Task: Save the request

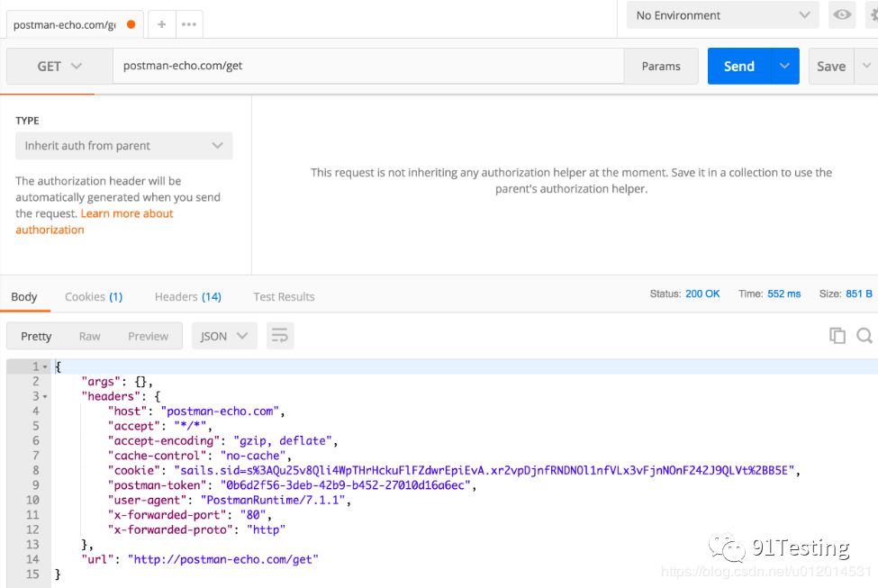Action: click(831, 66)
